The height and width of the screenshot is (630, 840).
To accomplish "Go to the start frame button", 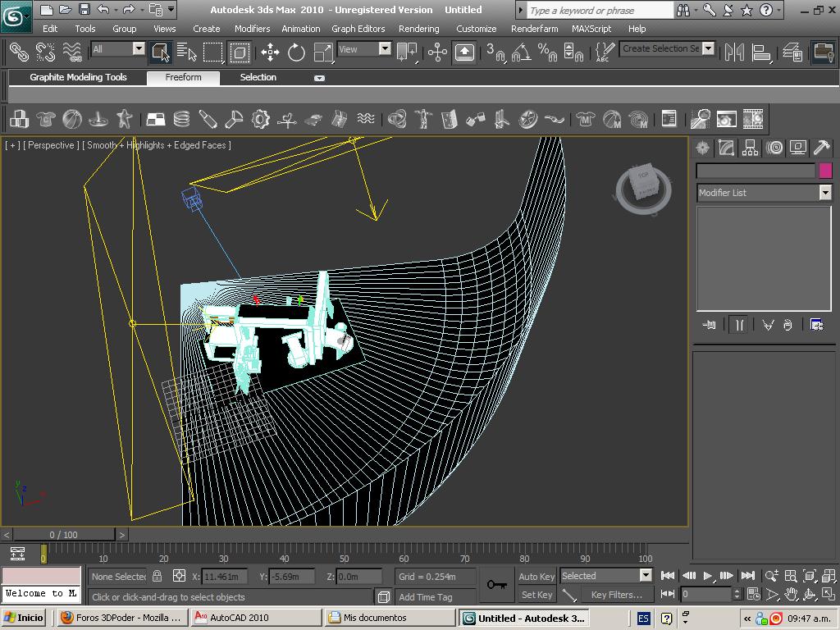I will click(x=668, y=576).
